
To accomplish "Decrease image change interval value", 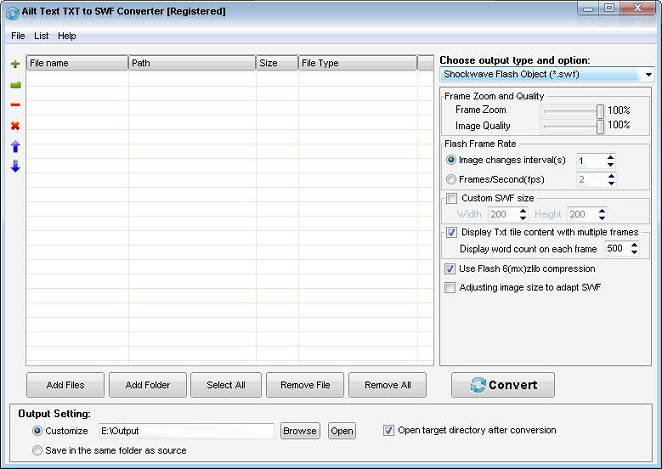I will tap(610, 164).
